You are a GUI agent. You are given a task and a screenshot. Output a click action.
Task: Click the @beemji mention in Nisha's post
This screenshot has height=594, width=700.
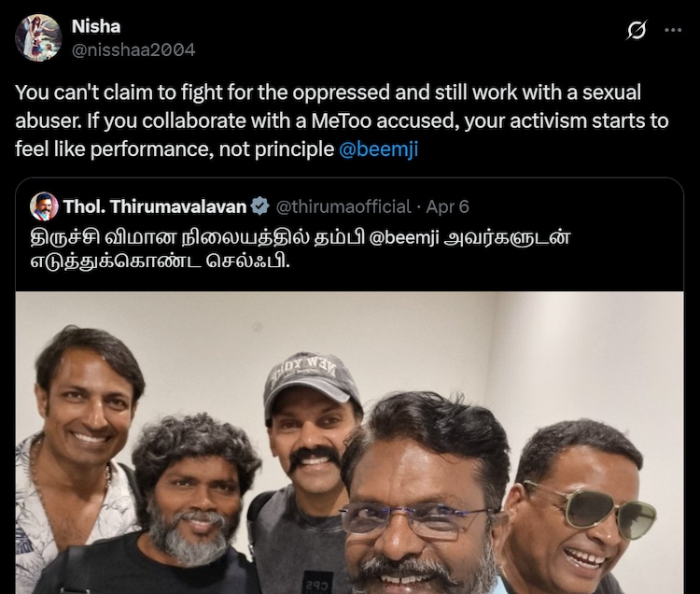[x=379, y=148]
